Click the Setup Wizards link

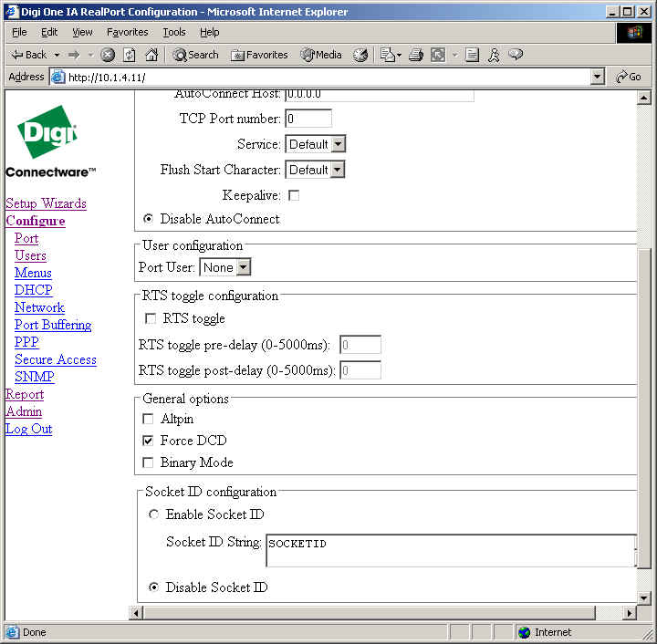coord(46,203)
